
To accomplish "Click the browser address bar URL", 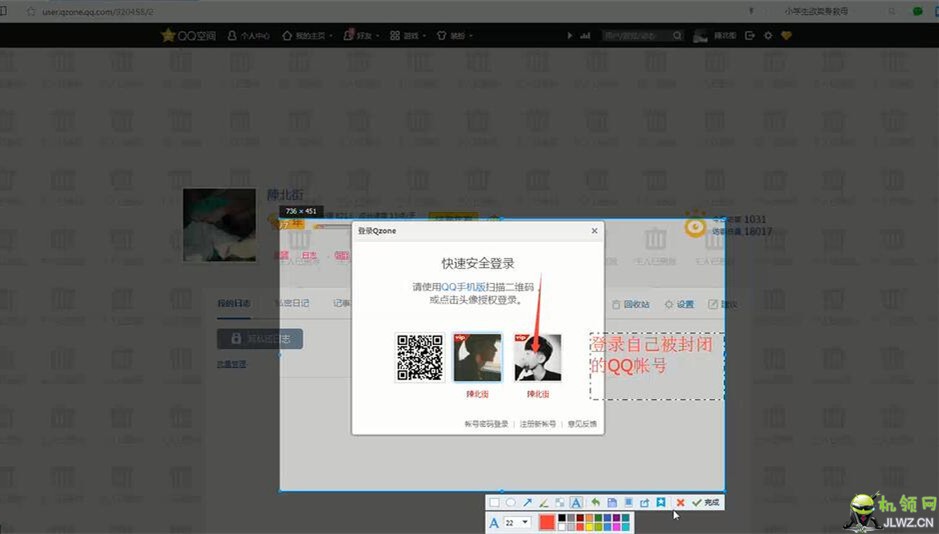I will pyautogui.click(x=98, y=11).
